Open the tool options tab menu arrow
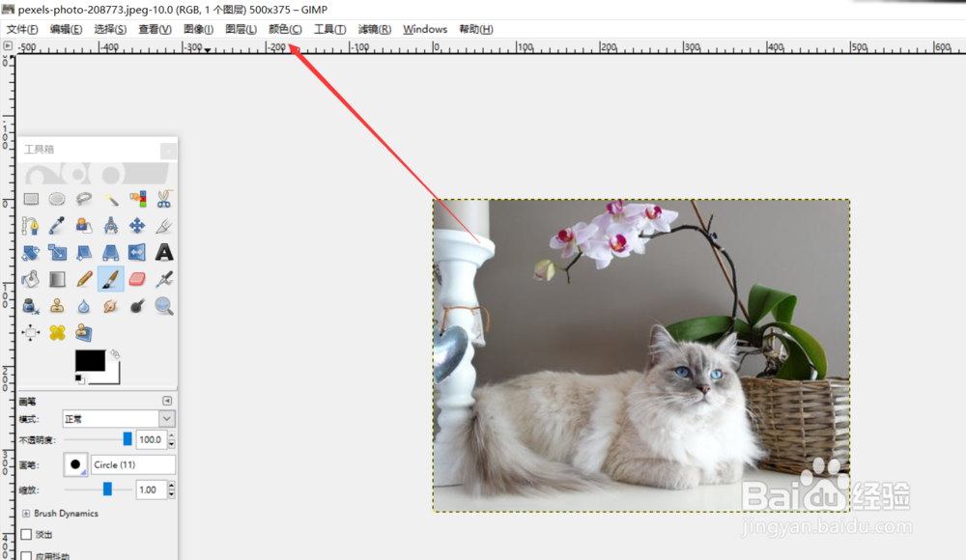This screenshot has height=560, width=966. [167, 401]
